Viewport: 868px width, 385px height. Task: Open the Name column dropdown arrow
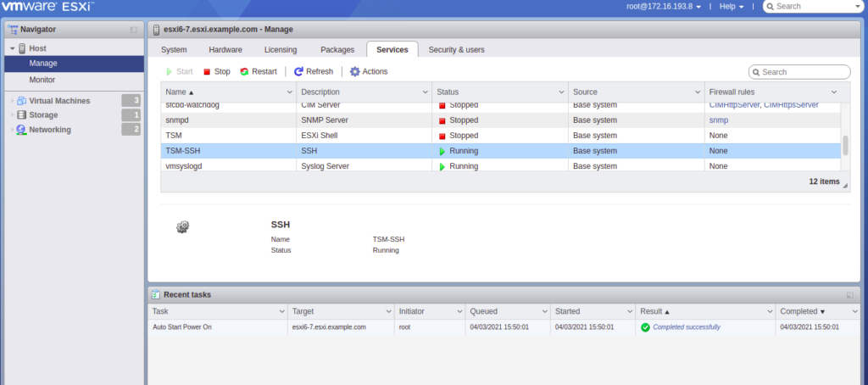[x=290, y=92]
